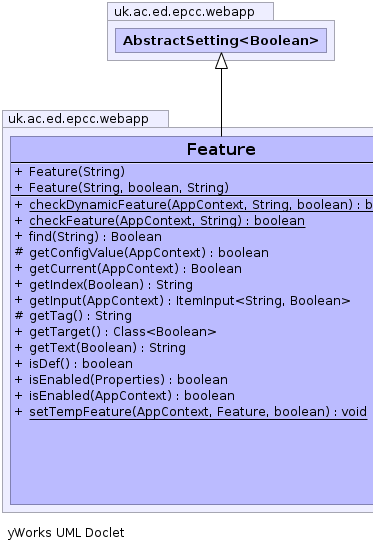
Task: Select the find(String) : Boolean method
Action: click(x=95, y=237)
